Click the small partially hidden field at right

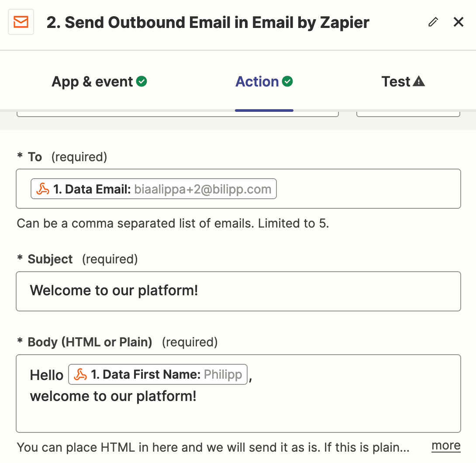point(408,114)
